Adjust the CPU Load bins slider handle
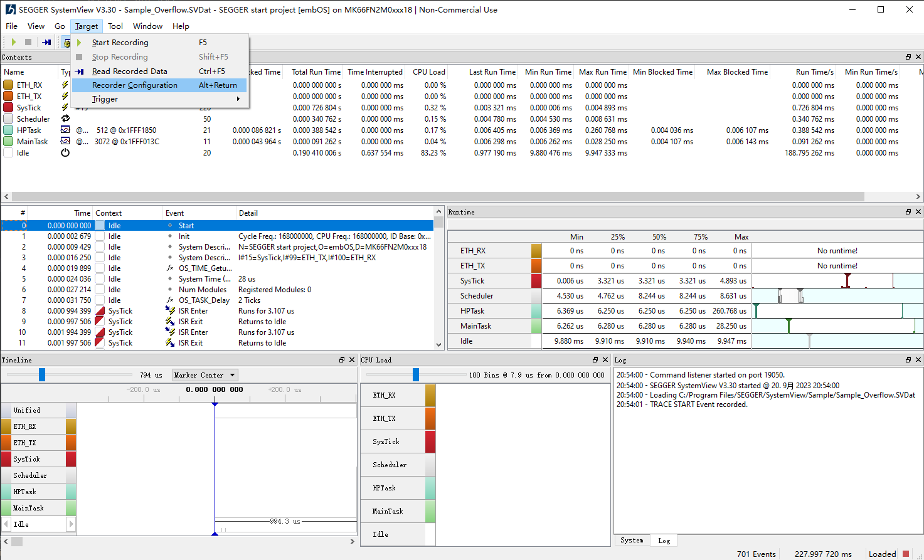The image size is (924, 560). pos(416,374)
